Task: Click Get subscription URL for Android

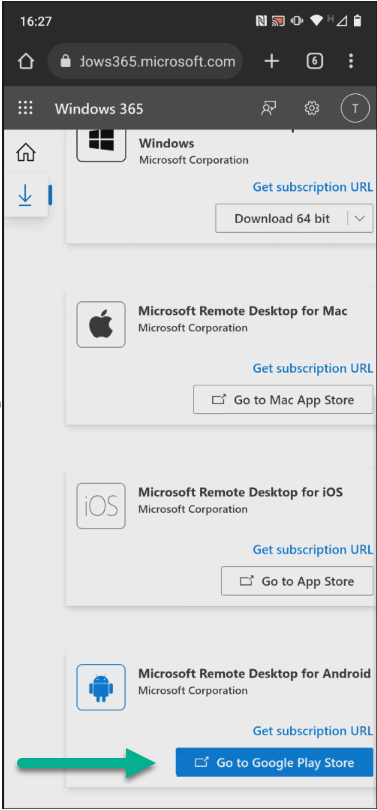Action: [312, 730]
